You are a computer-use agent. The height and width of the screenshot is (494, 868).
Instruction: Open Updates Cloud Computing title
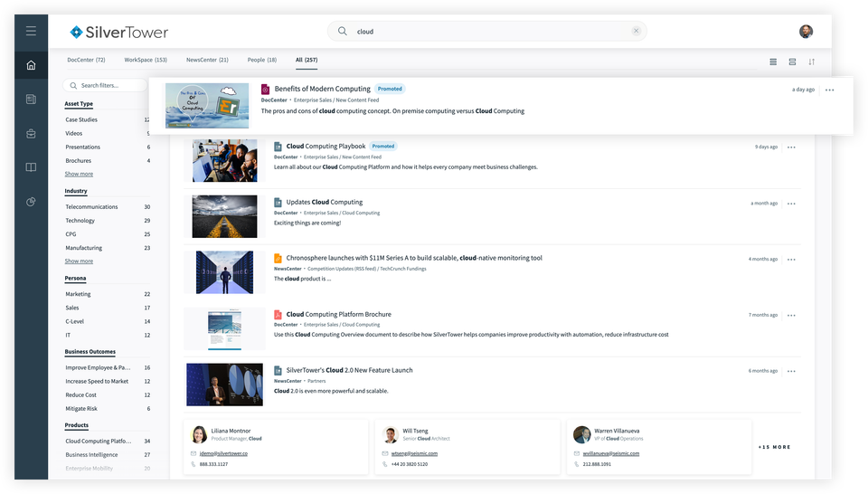coord(325,202)
